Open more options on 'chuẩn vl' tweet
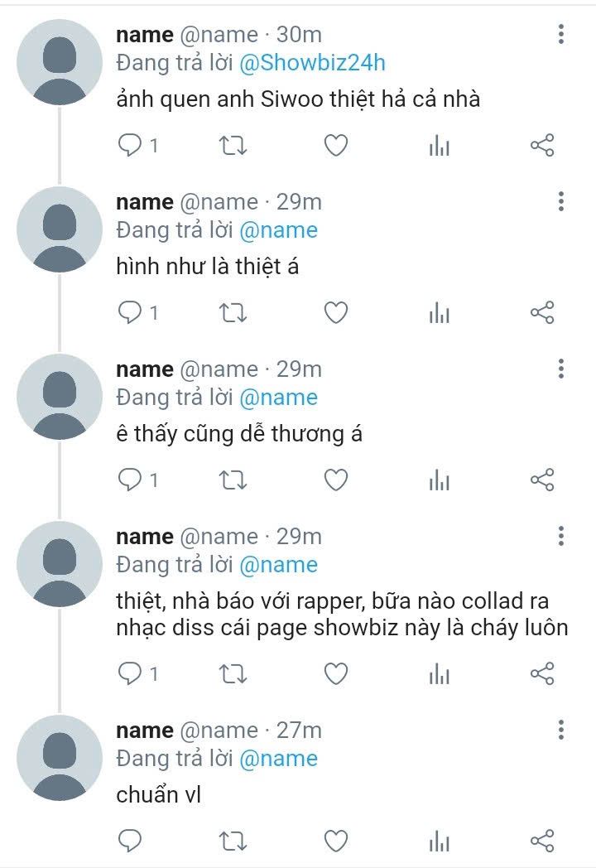The width and height of the screenshot is (596, 868). 561,731
